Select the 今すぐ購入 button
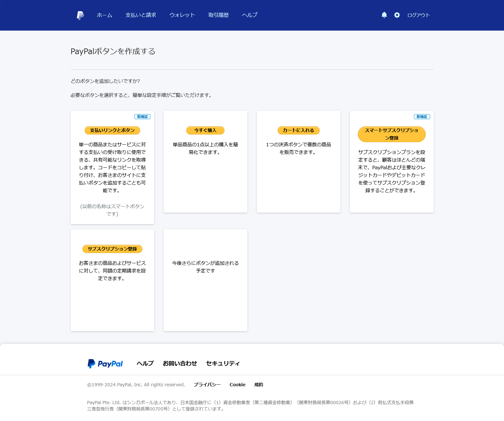This screenshot has height=421, width=504. click(x=205, y=130)
